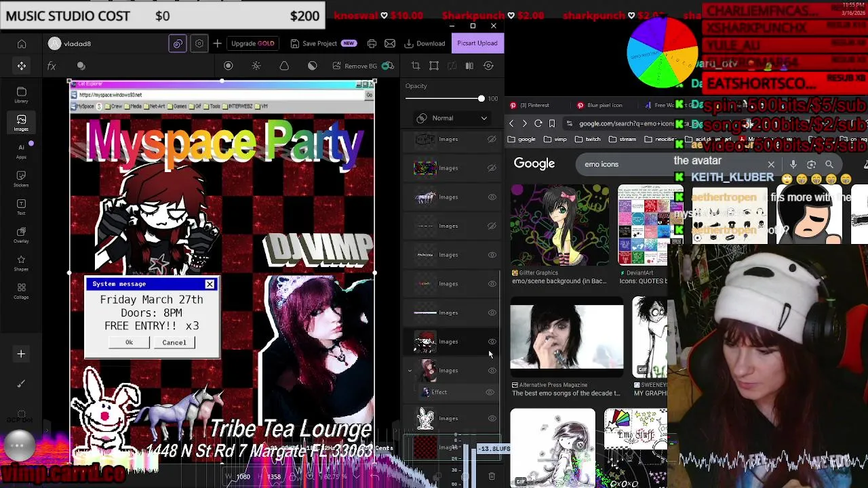The width and height of the screenshot is (868, 488).
Task: Open the brightness adjust sun icon
Action: pos(256,66)
